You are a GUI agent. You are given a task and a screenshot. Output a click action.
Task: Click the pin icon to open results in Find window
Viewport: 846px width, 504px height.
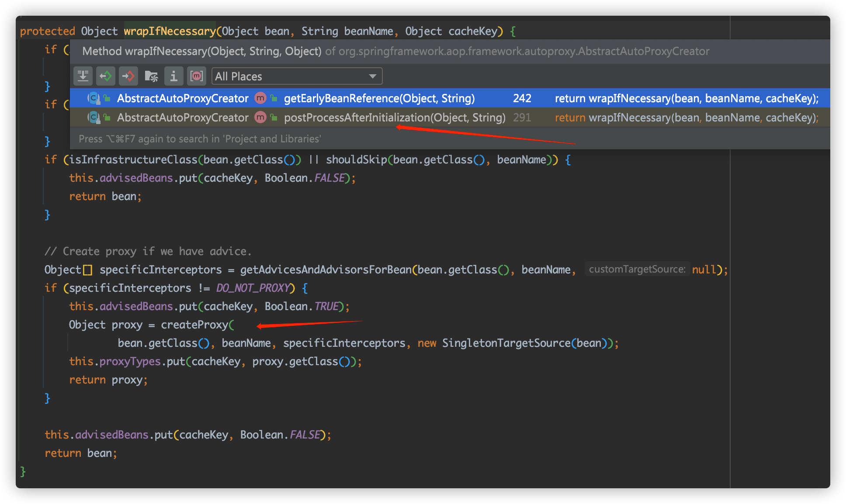coord(83,76)
